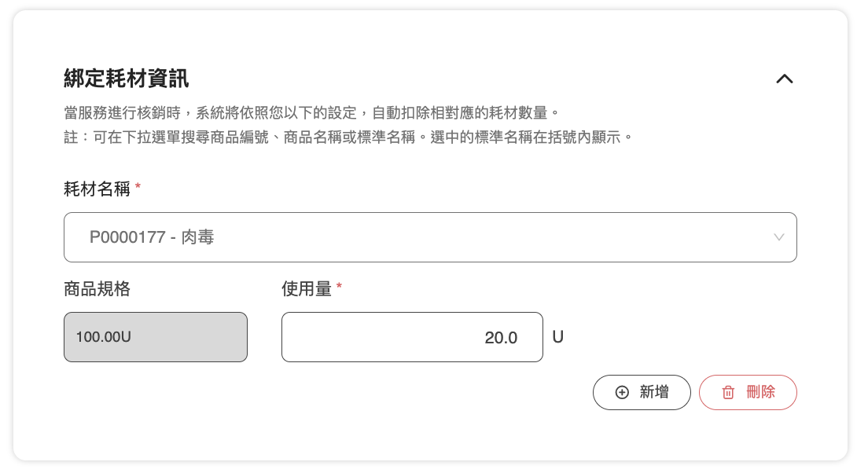Click the red asterisk next to 使用量
Image resolution: width=868 pixels, height=473 pixels.
[x=339, y=288]
